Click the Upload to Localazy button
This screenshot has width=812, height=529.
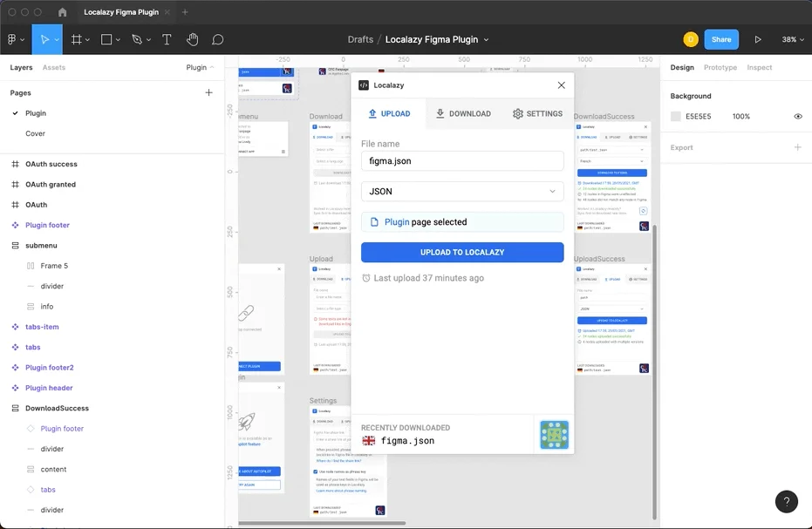tap(462, 252)
